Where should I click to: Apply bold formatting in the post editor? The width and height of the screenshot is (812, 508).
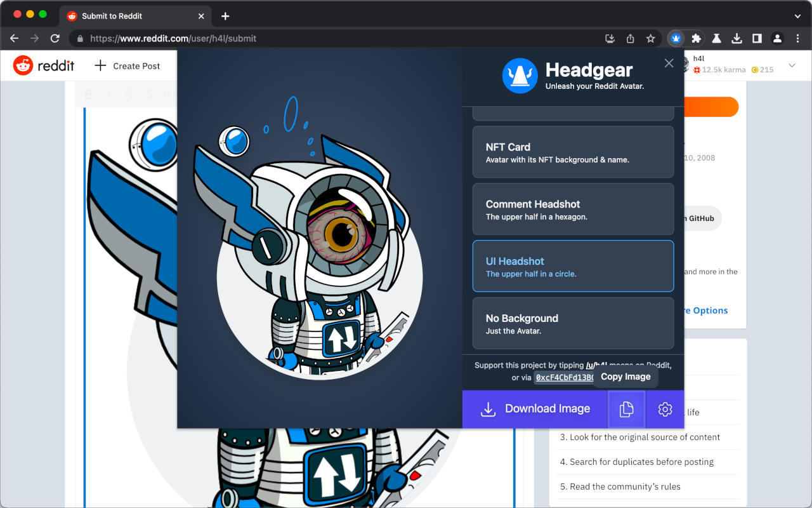point(88,93)
